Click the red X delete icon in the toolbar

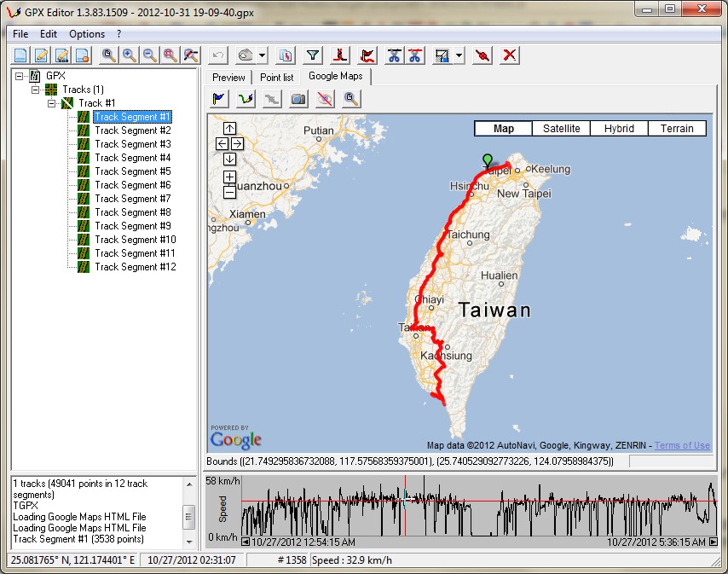[510, 55]
